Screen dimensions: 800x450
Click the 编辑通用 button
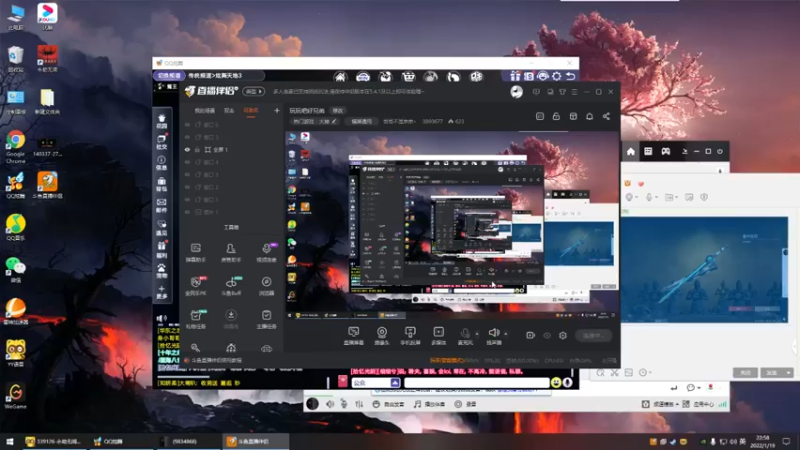362,121
